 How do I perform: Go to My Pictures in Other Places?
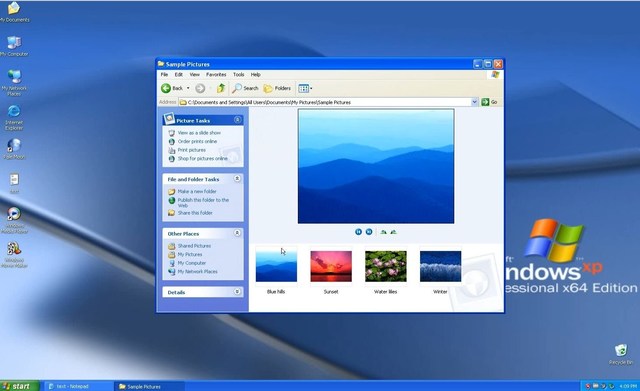point(189,254)
